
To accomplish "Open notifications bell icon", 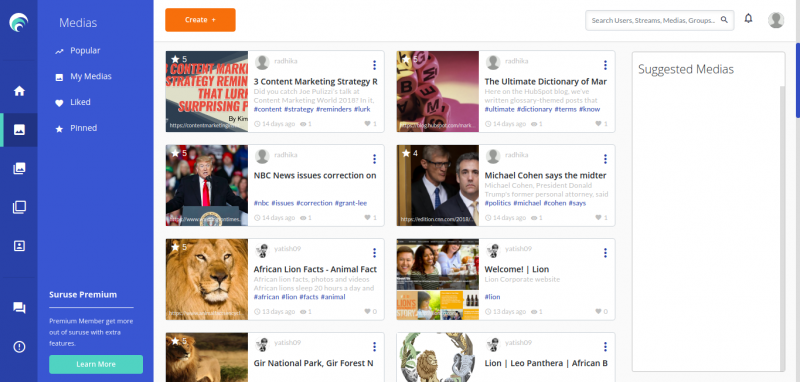I will click(x=748, y=19).
